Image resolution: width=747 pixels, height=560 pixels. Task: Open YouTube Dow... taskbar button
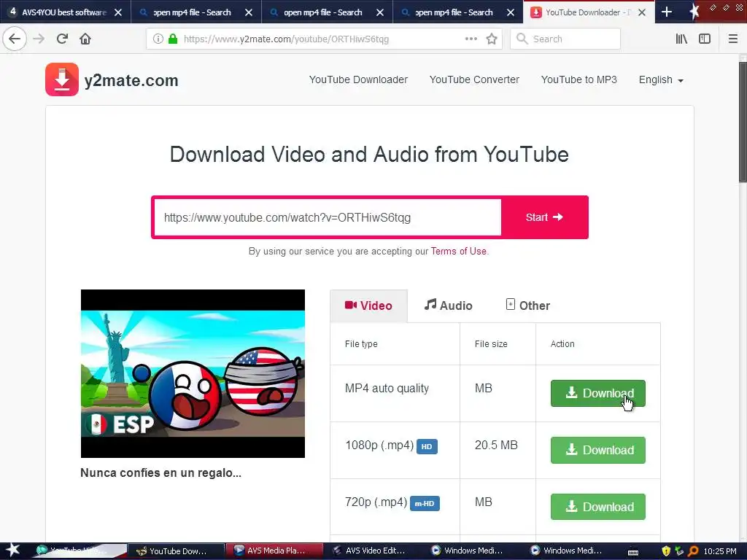pos(177,551)
